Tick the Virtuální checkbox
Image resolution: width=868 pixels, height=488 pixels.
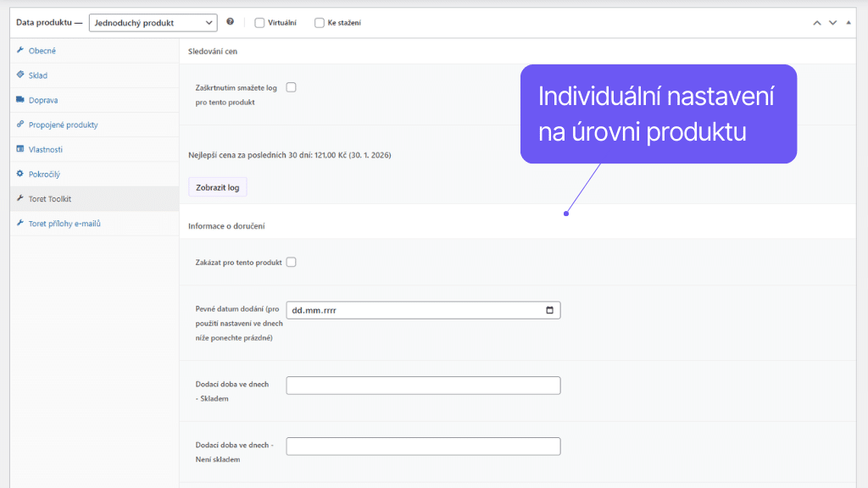259,23
